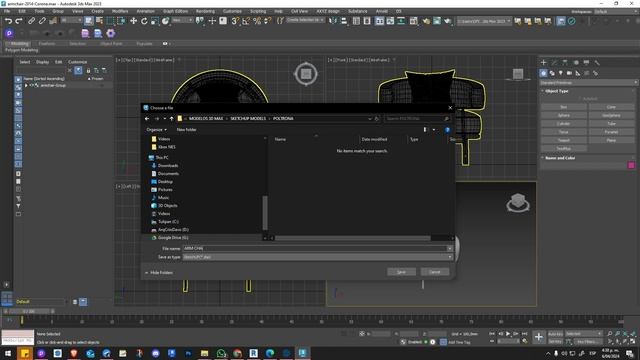Select Geometry category in Create panel
The height and width of the screenshot is (360, 640).
click(543, 73)
